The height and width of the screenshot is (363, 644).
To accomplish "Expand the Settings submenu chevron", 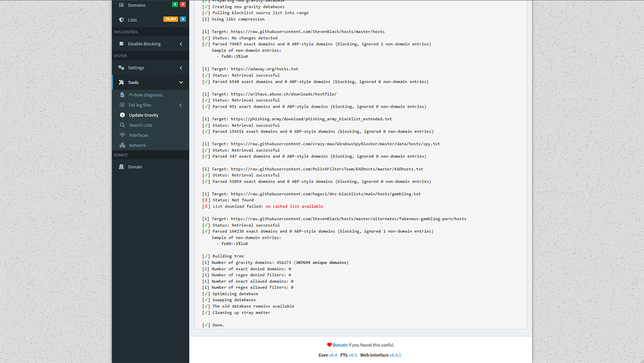I will coord(181,68).
